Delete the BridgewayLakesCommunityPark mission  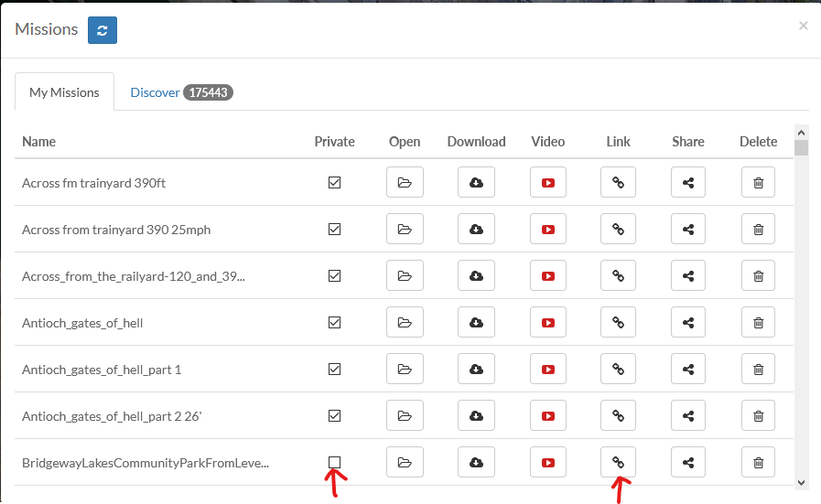(x=758, y=462)
